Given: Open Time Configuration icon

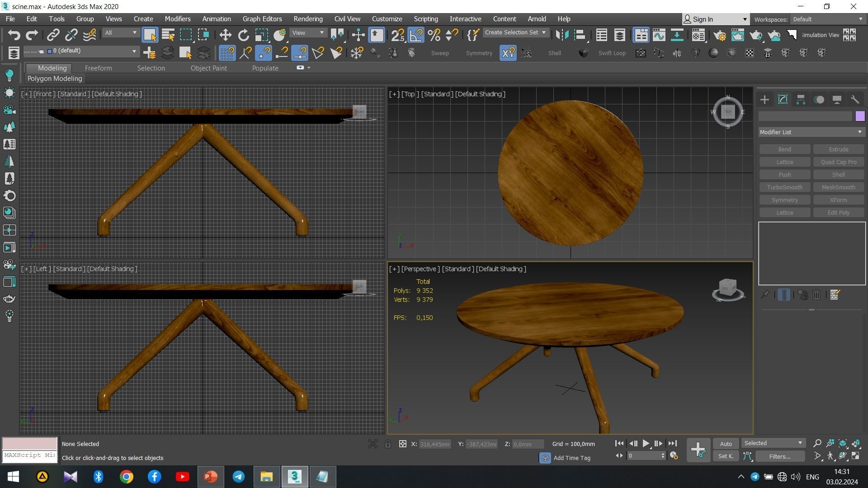Looking at the screenshot, I should click(674, 456).
